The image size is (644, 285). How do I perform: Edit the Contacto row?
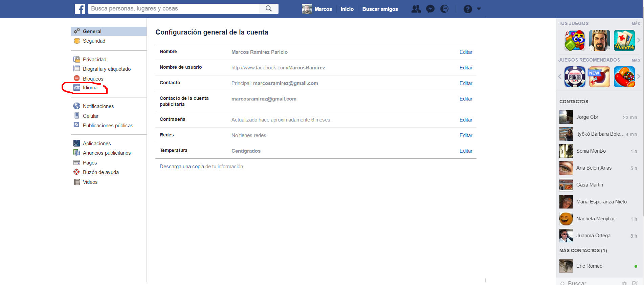(x=466, y=83)
